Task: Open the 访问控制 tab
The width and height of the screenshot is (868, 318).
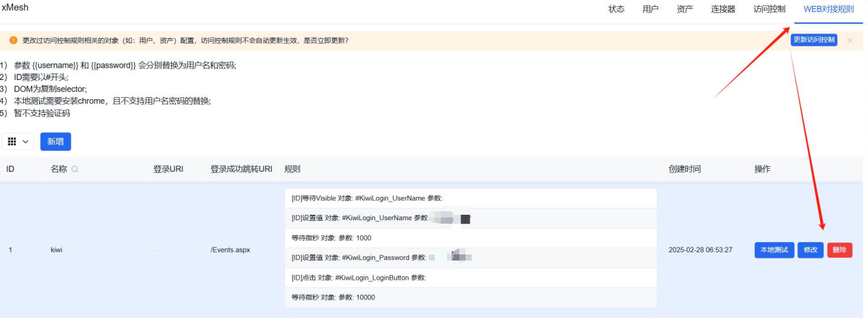Action: [x=769, y=10]
